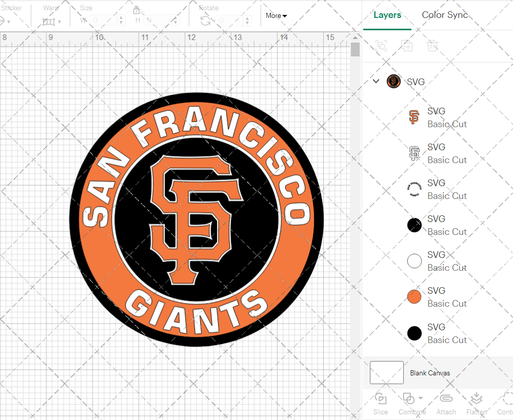Click the Delete layer trash icon
This screenshot has width=513, height=420.
pos(432,46)
